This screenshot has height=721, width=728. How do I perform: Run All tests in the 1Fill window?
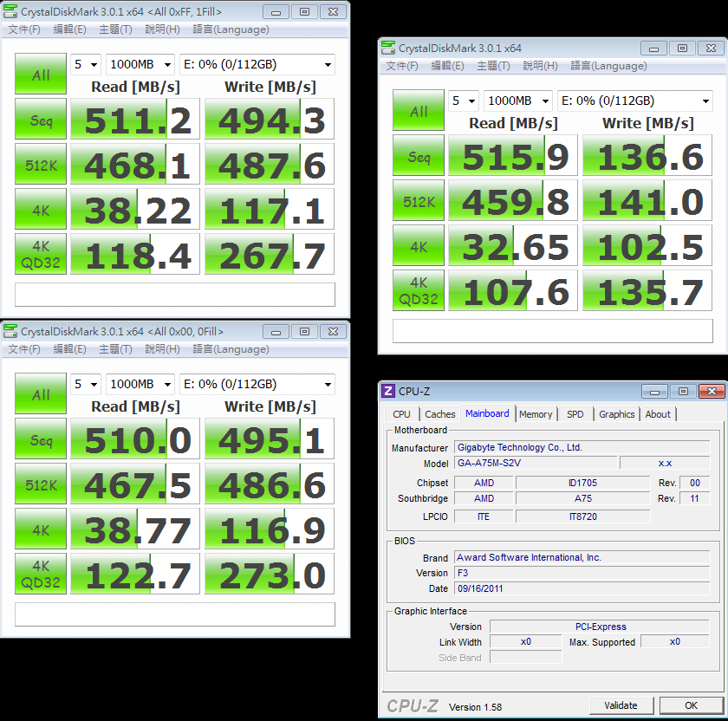41,74
